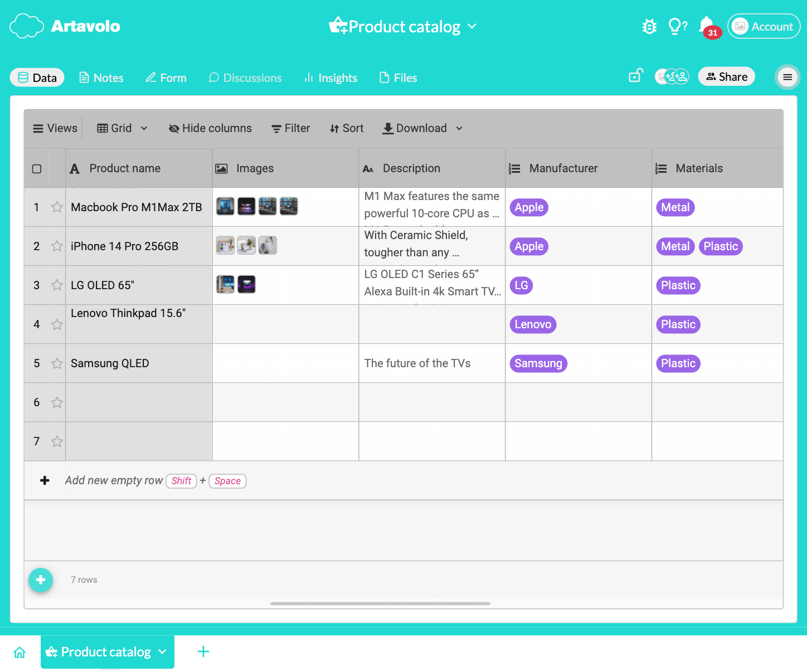Click the Sort button

click(347, 128)
